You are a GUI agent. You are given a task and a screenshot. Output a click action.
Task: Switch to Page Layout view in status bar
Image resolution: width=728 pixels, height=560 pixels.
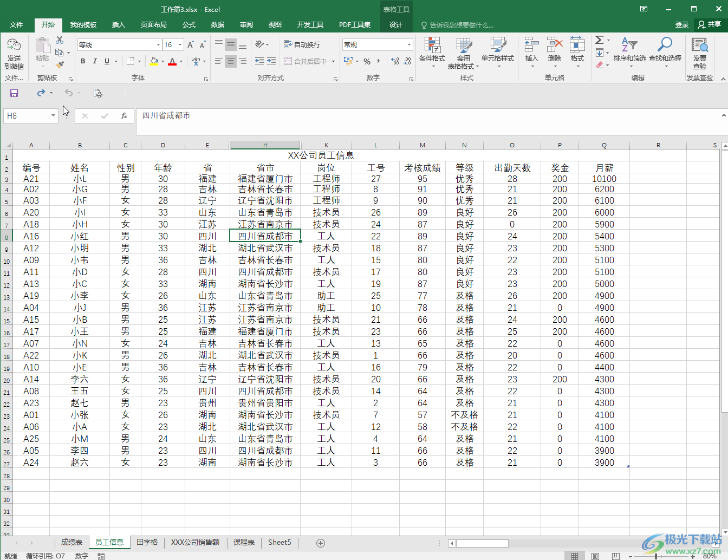pos(595,556)
